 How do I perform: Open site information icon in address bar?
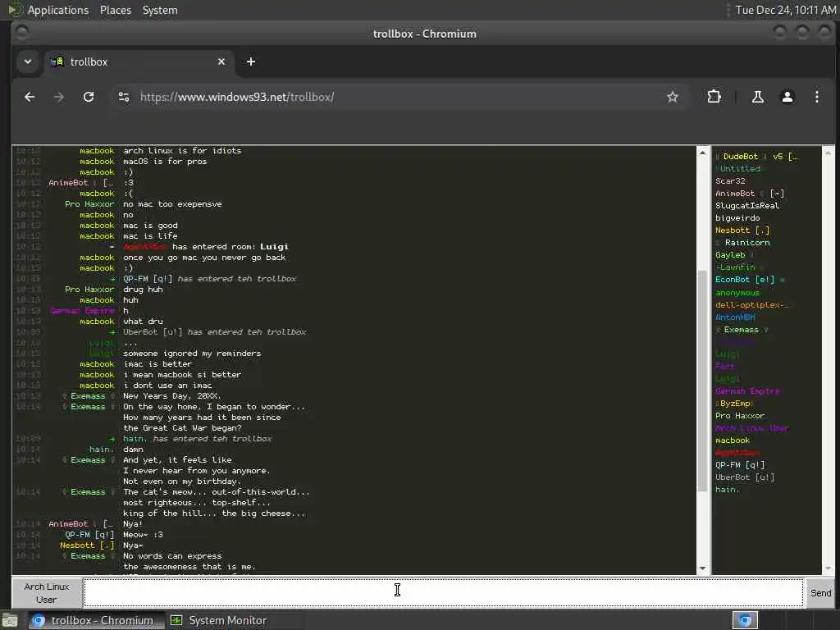coord(124,97)
